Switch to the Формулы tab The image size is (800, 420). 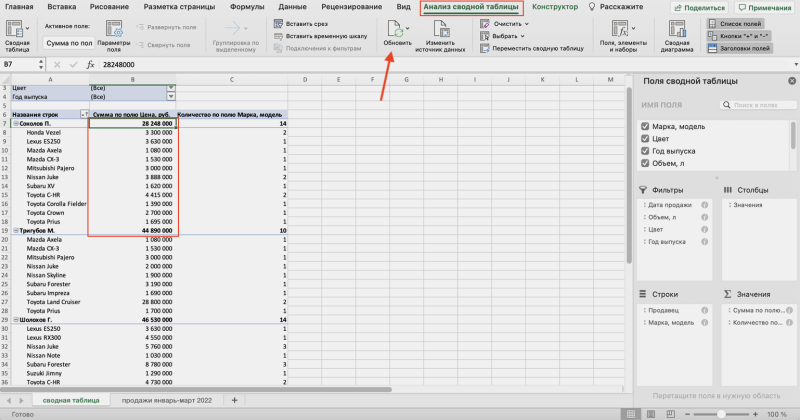pyautogui.click(x=247, y=7)
